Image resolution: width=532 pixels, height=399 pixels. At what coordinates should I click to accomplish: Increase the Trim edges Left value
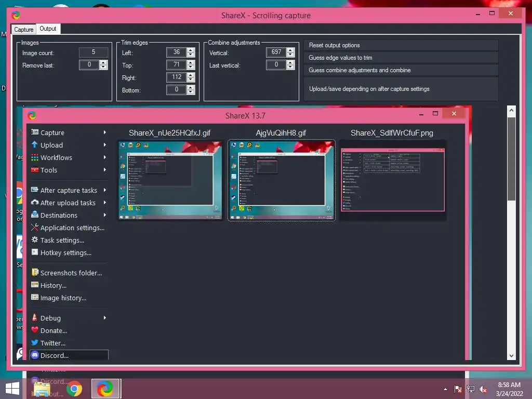click(x=191, y=50)
